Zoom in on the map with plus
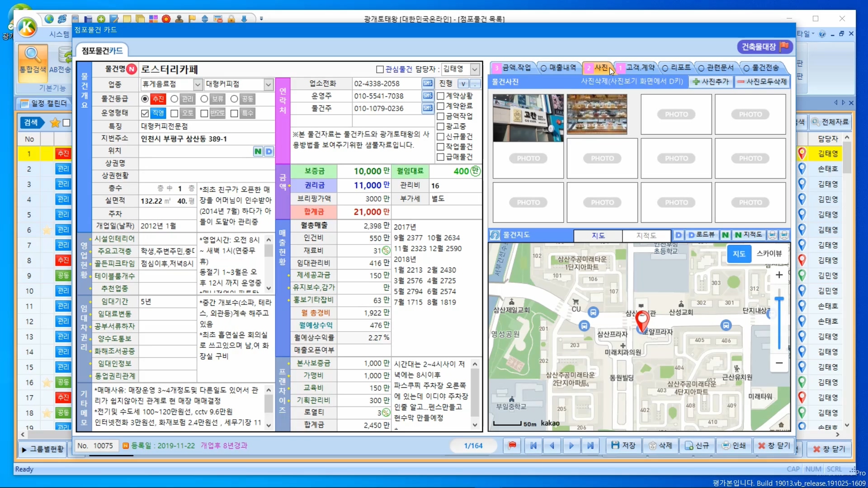Screen dimensions: 868x488 coord(779,275)
